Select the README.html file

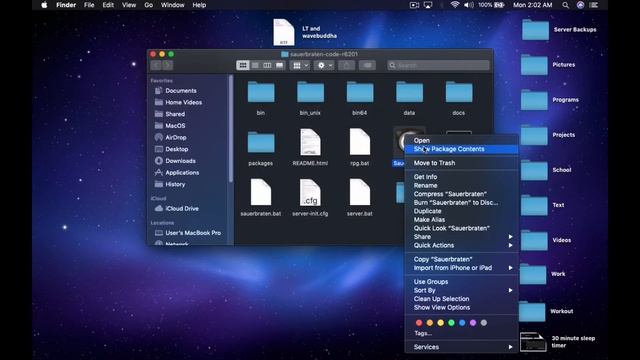click(310, 147)
